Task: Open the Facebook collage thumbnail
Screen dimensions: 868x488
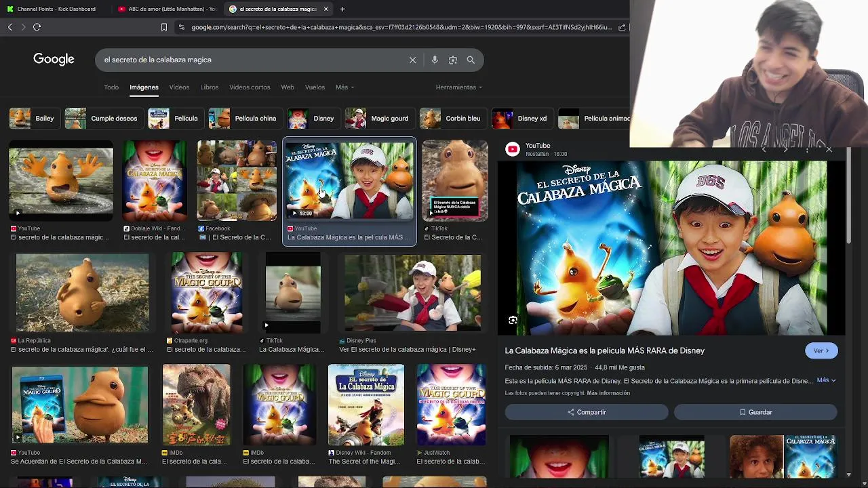Action: click(x=237, y=180)
